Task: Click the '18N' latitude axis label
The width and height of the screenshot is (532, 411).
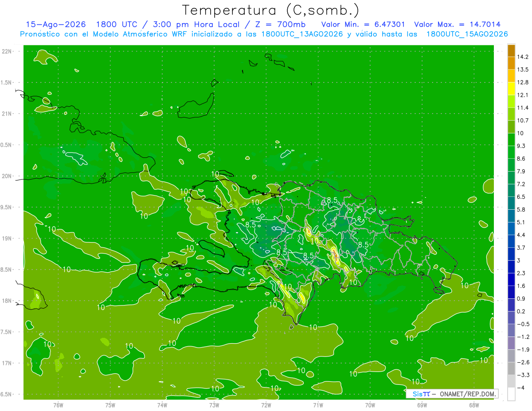Action: [7, 301]
